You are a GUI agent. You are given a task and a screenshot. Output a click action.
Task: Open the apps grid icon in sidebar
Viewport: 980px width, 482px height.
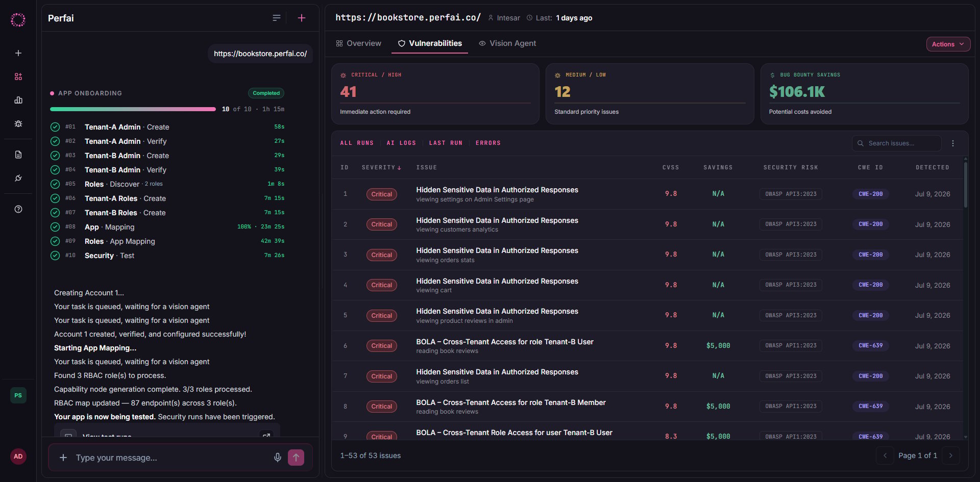click(18, 77)
